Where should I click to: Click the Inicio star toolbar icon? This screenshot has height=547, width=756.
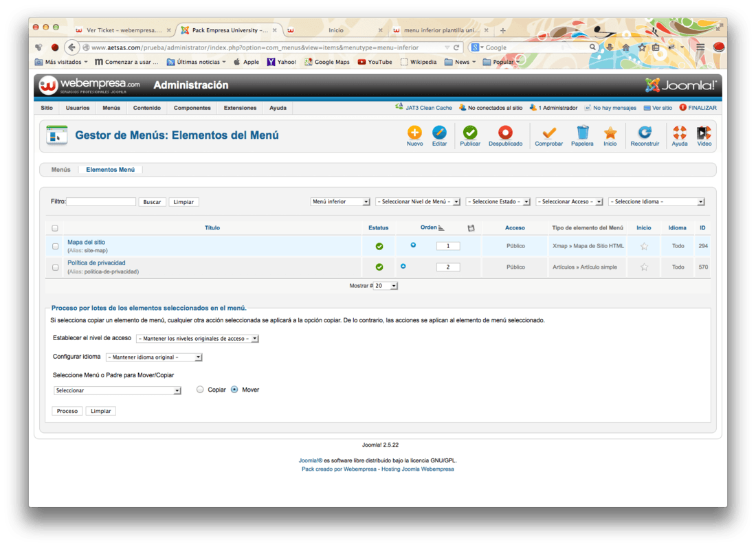pyautogui.click(x=610, y=133)
